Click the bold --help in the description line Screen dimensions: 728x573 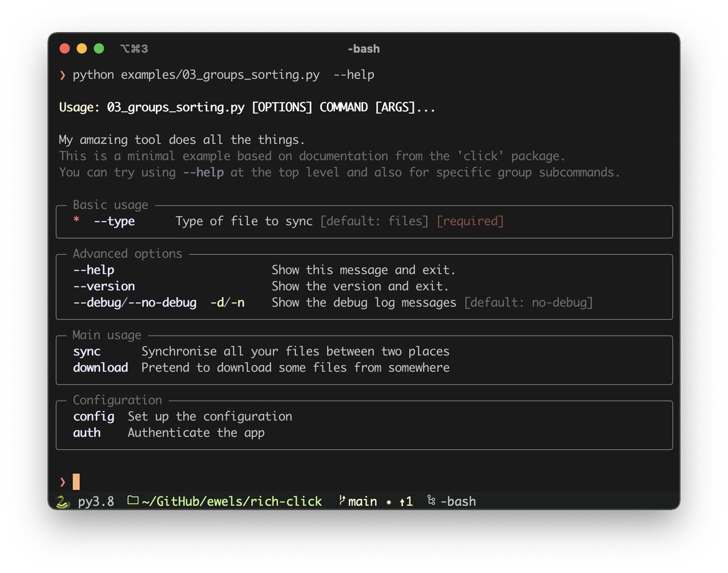(x=203, y=172)
